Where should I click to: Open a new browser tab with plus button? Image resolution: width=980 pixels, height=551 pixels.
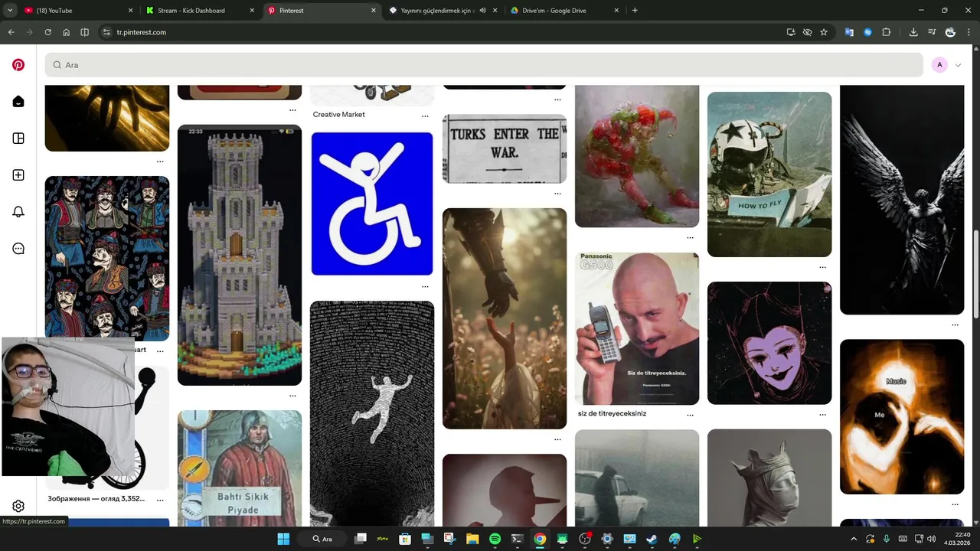point(635,11)
